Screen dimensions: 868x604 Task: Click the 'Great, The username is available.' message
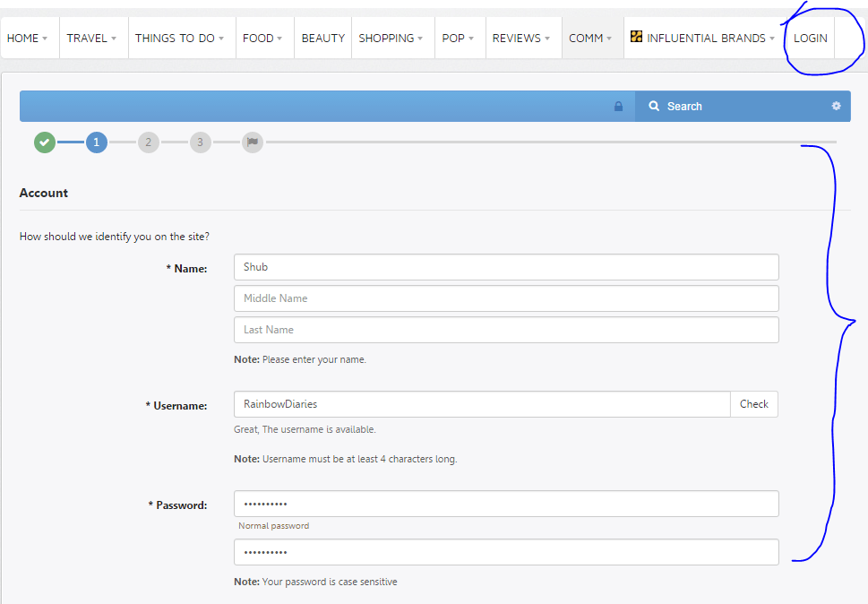(305, 429)
